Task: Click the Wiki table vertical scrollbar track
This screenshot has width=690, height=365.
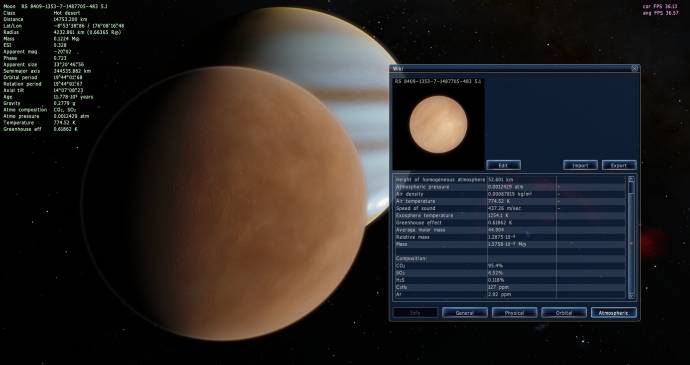Action: pyautogui.click(x=631, y=238)
